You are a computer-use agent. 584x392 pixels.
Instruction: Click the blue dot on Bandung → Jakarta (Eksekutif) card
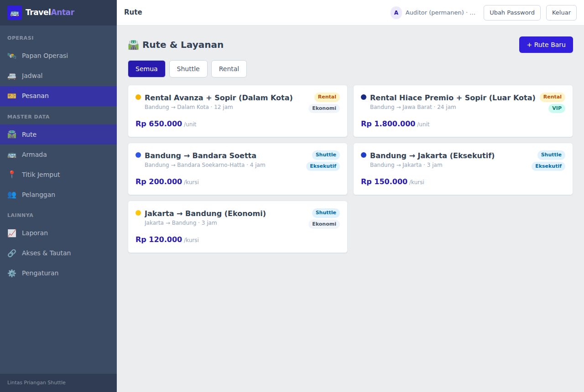364,155
